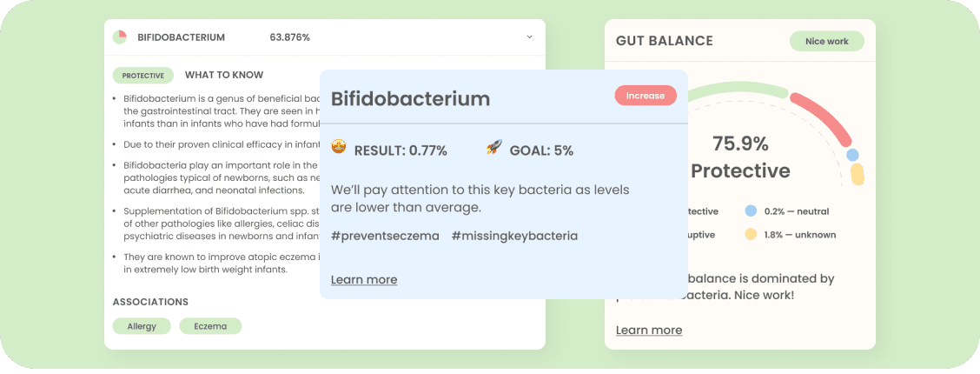980x374 pixels.
Task: Select the Allergy association tag
Action: (142, 326)
